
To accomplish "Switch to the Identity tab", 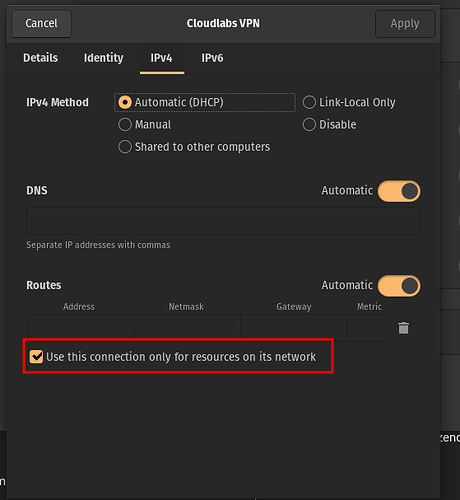I will [104, 58].
